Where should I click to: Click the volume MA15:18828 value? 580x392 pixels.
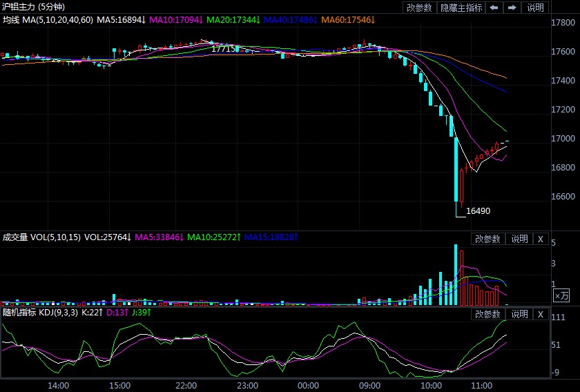(271, 237)
